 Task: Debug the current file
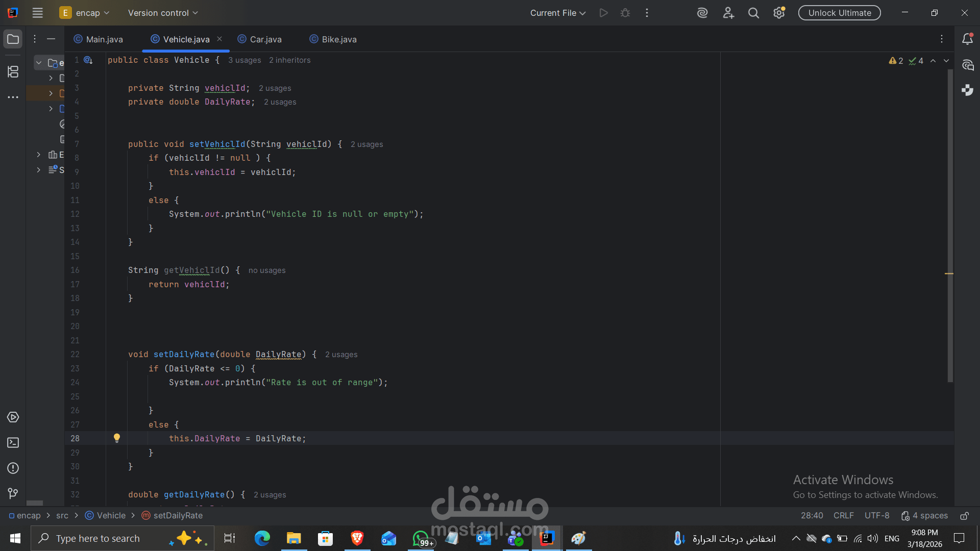[x=625, y=13]
